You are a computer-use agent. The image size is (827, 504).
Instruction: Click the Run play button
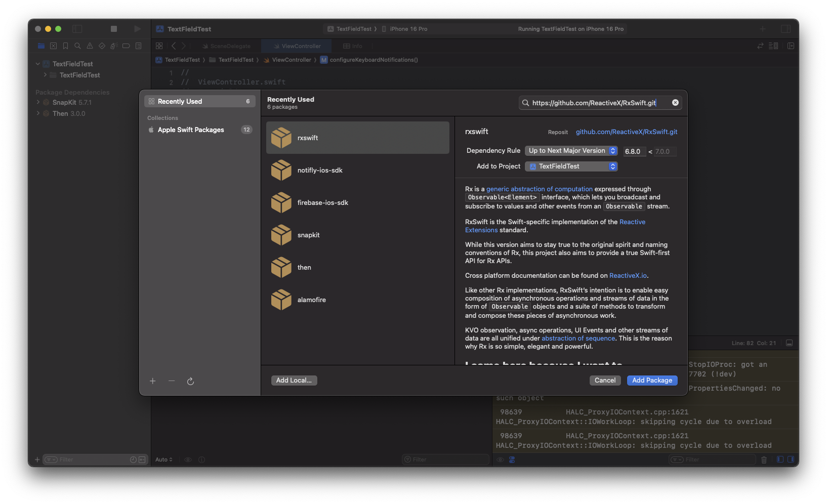coord(137,29)
